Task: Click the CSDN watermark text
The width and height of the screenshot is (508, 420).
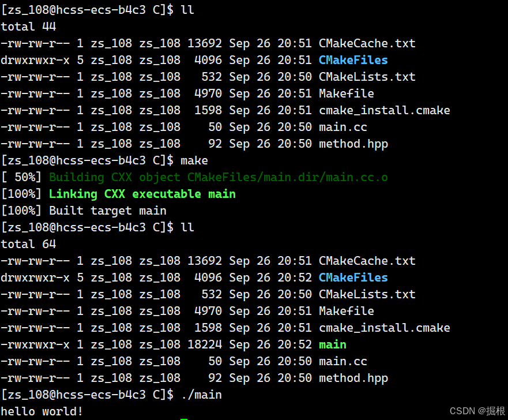Action: click(x=477, y=411)
